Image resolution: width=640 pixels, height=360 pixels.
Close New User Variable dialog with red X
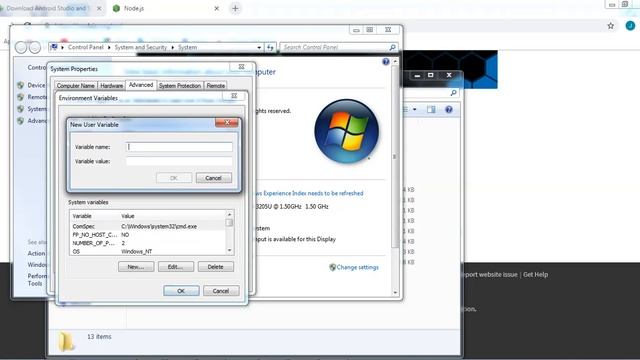[227, 122]
